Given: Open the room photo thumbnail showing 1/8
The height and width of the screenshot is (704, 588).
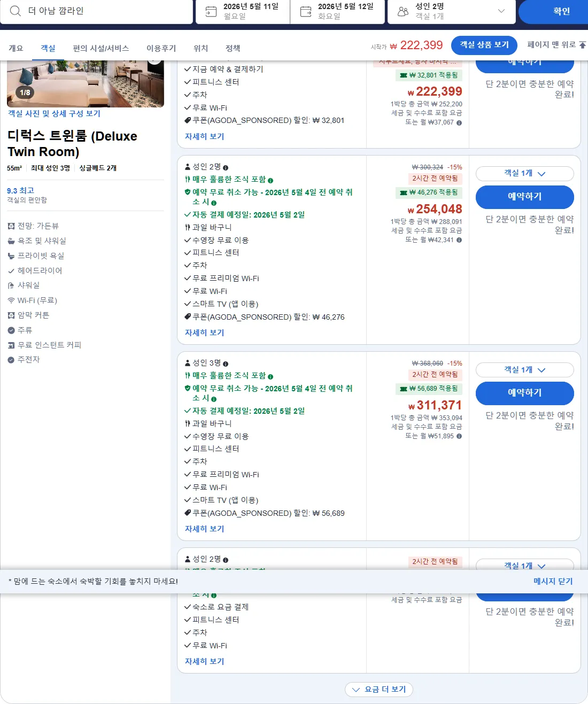Looking at the screenshot, I should 86,84.
